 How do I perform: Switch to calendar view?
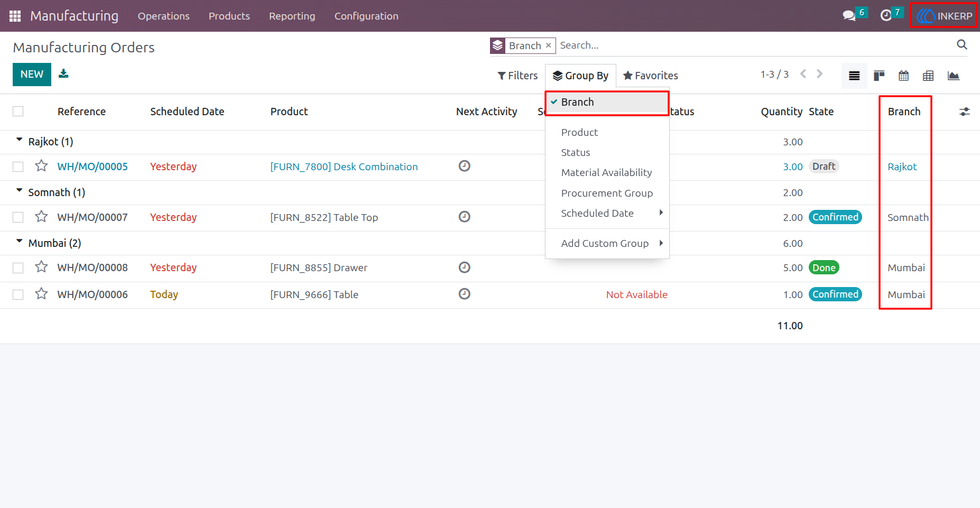[904, 76]
